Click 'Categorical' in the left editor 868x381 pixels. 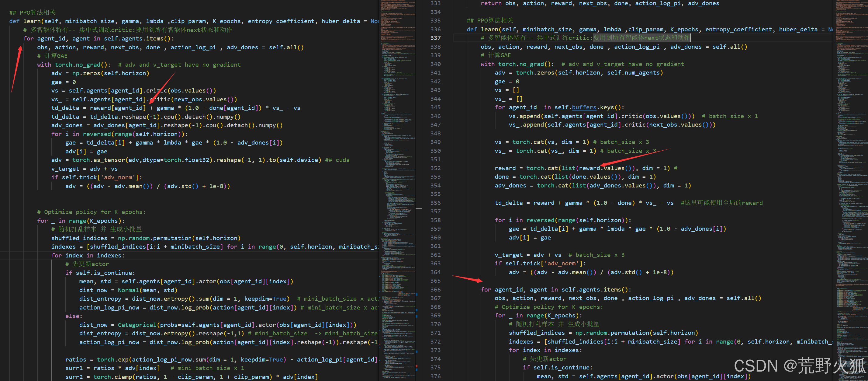(x=137, y=325)
